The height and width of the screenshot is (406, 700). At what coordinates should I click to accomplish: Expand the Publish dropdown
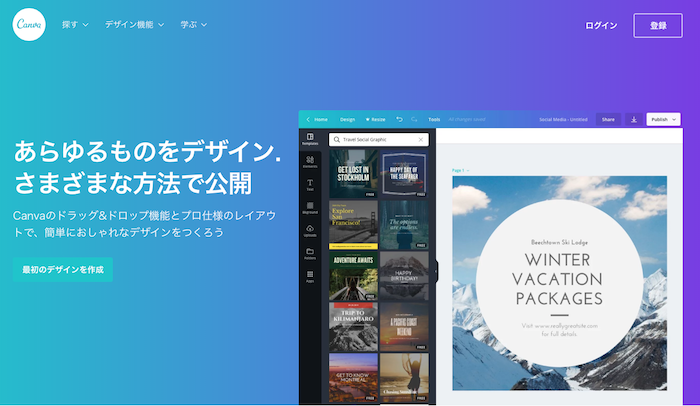pos(663,119)
